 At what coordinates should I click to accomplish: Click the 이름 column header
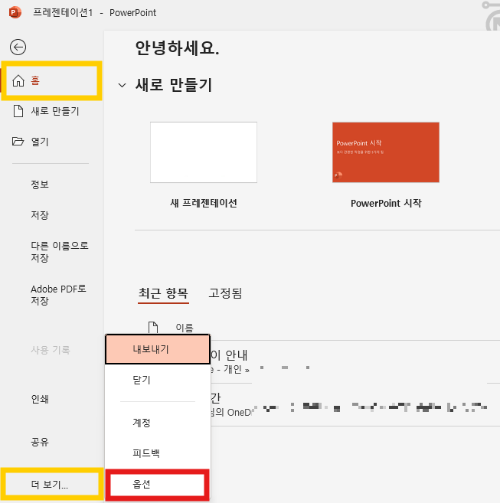pos(184,328)
